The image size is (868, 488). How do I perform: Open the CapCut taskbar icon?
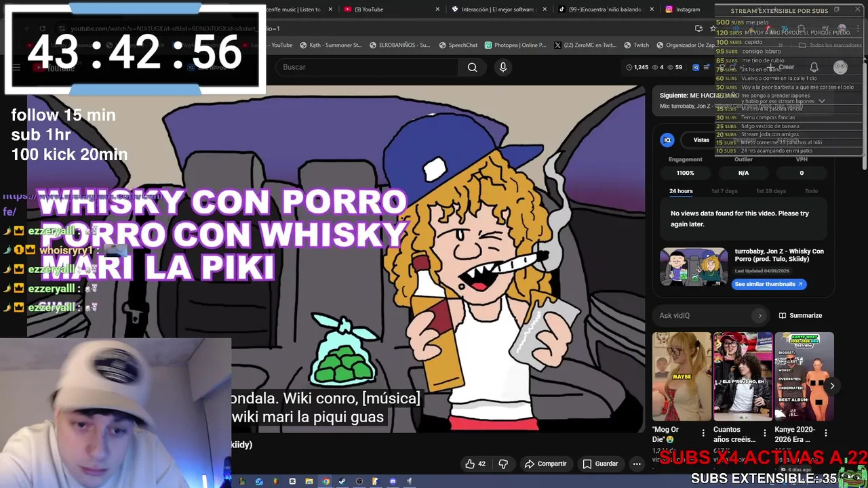(x=292, y=481)
